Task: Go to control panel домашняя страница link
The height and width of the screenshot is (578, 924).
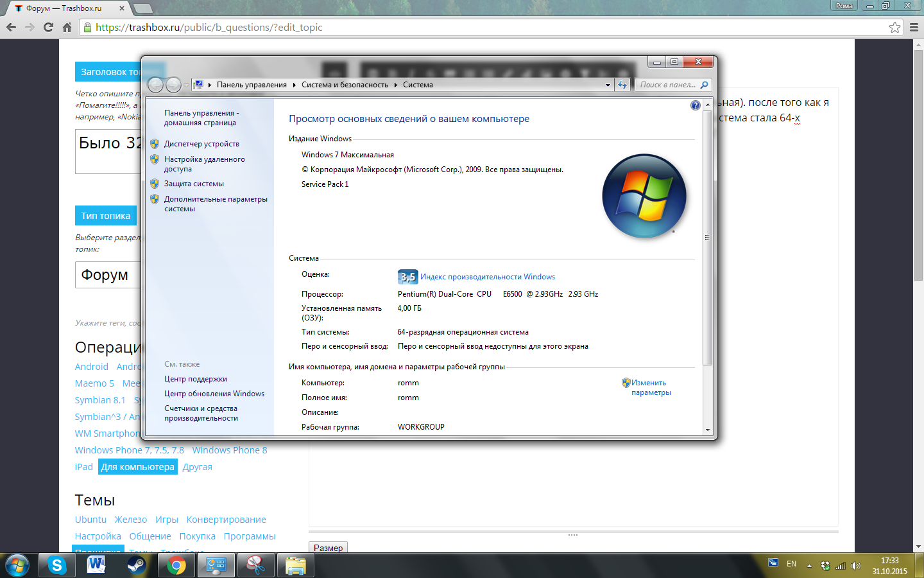Action: tap(201, 118)
